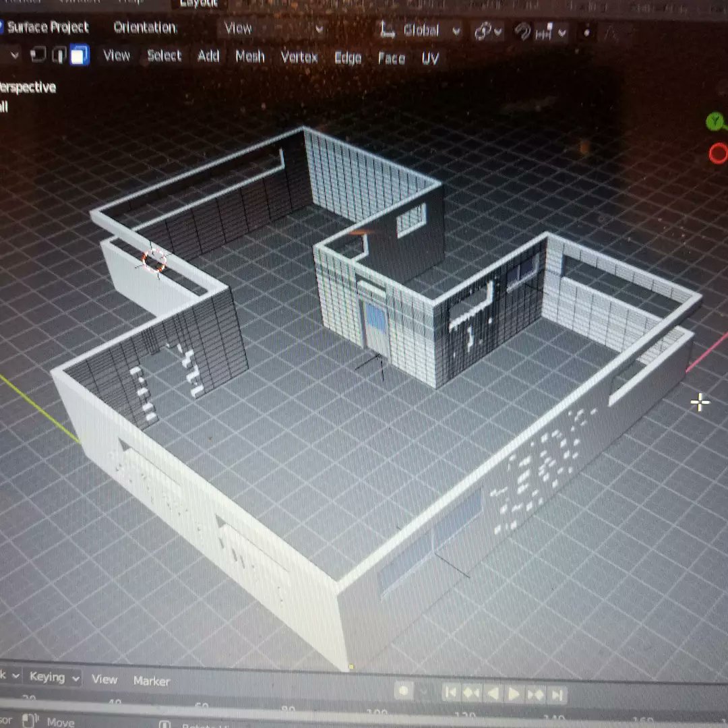Screen dimensions: 728x728
Task: Click the pivot point icon
Action: (483, 32)
